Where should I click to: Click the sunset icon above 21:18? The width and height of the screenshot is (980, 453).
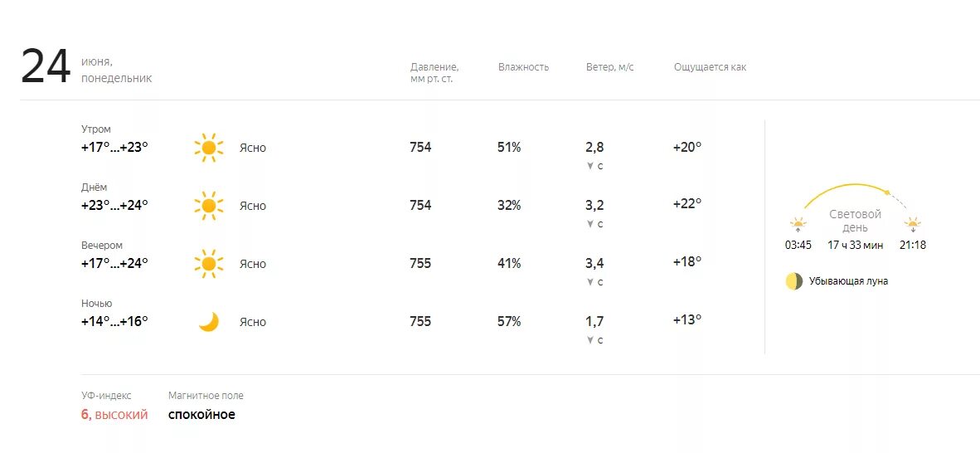point(913,225)
